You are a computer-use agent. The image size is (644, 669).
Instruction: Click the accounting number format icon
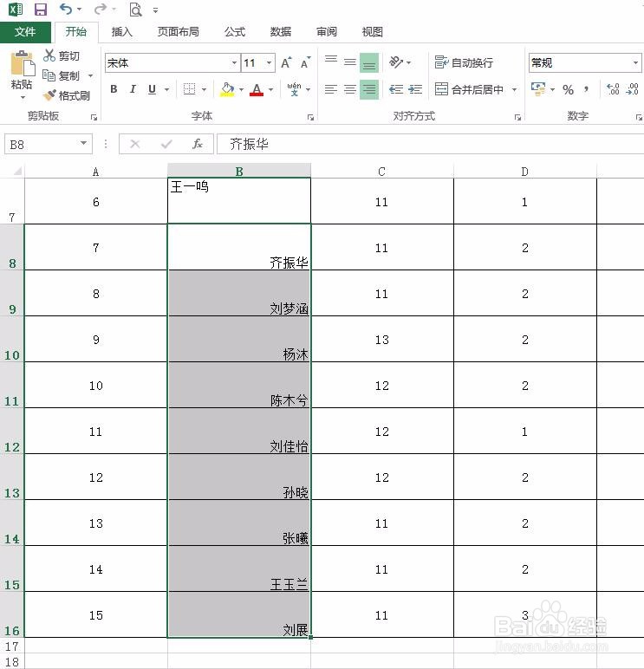[x=537, y=88]
